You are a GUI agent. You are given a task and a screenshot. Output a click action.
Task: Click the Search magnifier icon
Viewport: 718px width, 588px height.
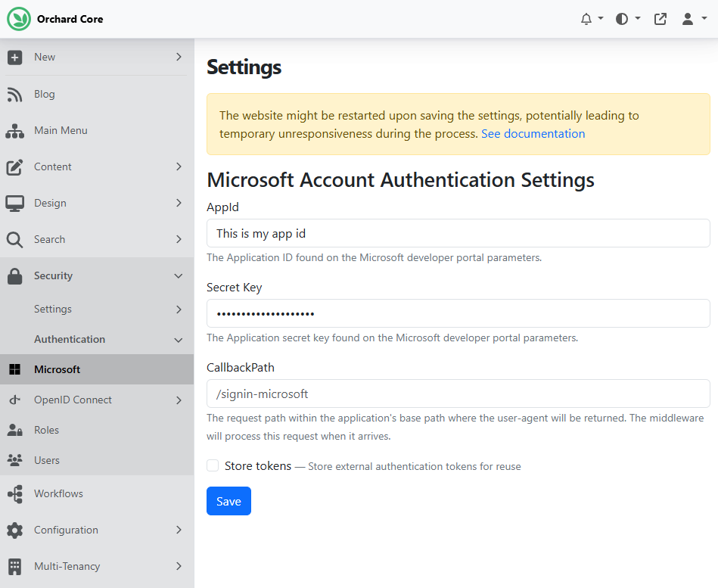pos(14,239)
